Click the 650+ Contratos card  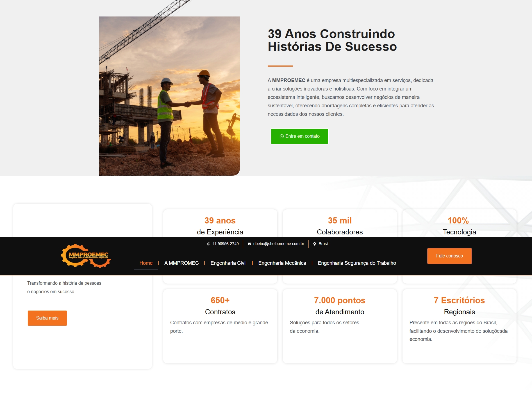point(220,326)
